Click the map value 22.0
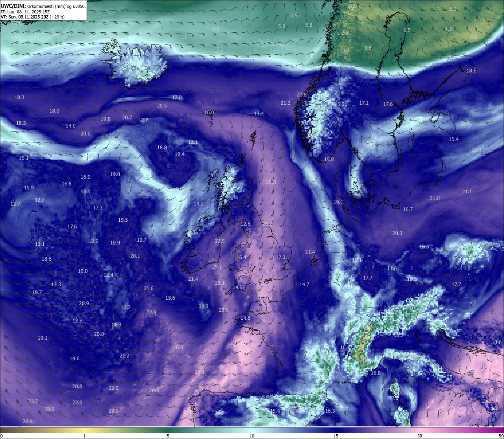504x439 pixels. click(113, 388)
